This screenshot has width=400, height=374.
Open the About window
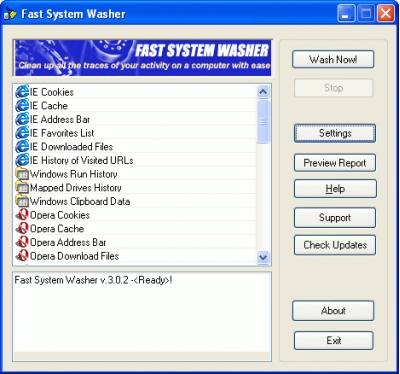[333, 311]
